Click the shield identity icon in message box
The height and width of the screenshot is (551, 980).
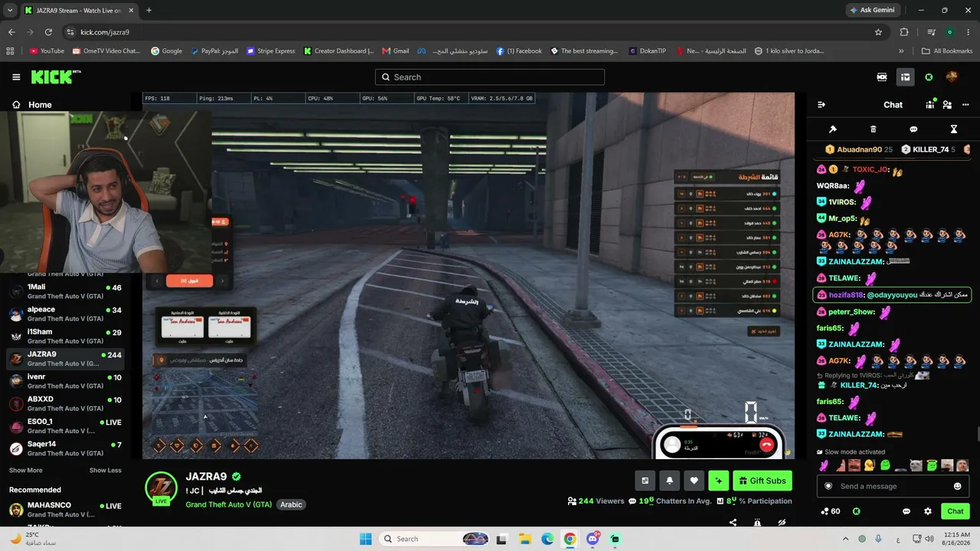click(828, 486)
